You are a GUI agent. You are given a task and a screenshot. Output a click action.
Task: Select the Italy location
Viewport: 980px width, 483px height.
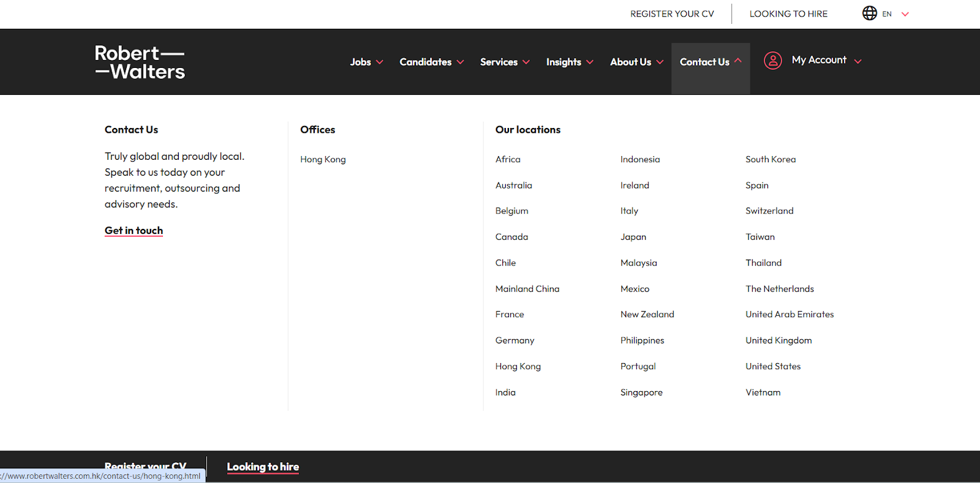[x=629, y=211]
